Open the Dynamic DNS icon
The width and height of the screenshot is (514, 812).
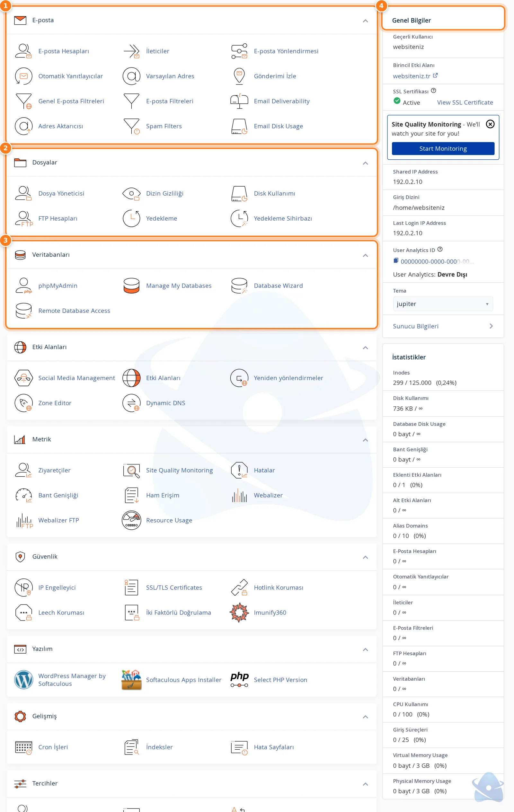click(x=131, y=403)
